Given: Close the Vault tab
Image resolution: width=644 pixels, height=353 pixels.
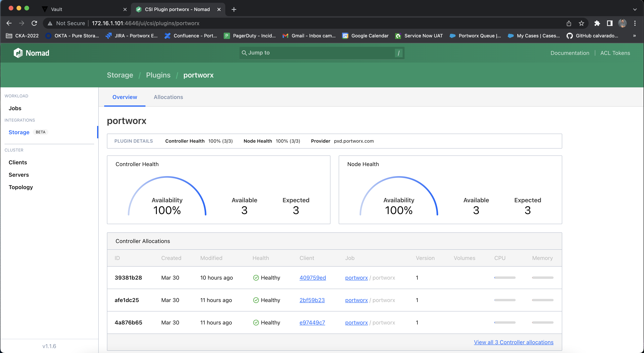Looking at the screenshot, I should point(125,9).
